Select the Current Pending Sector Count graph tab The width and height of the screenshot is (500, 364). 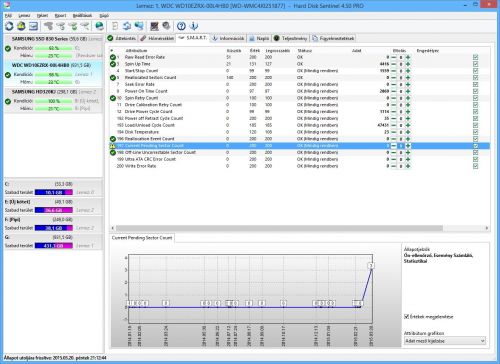click(142, 238)
